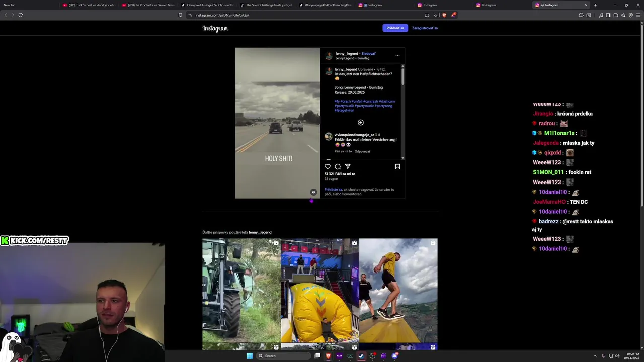Open the browser hamburger menu
Viewport: 644px width, 362px height.
pos(638,15)
